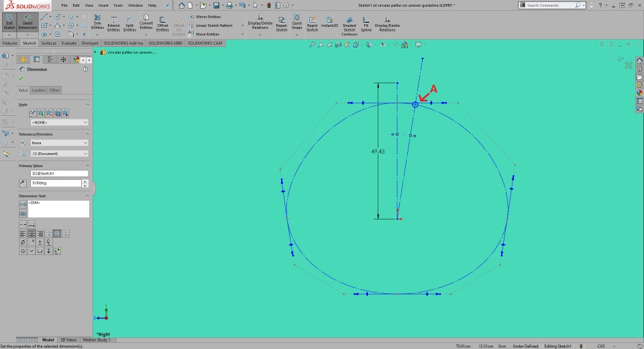Screen dimensions: 644x349
Task: Collapse the Tolerance/Precision section
Action: [x=87, y=134]
